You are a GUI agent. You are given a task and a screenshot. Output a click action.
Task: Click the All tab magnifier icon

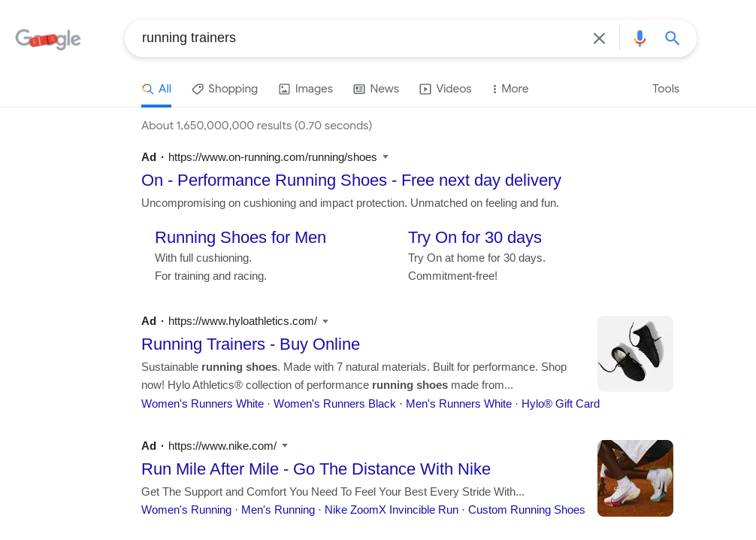coord(147,89)
